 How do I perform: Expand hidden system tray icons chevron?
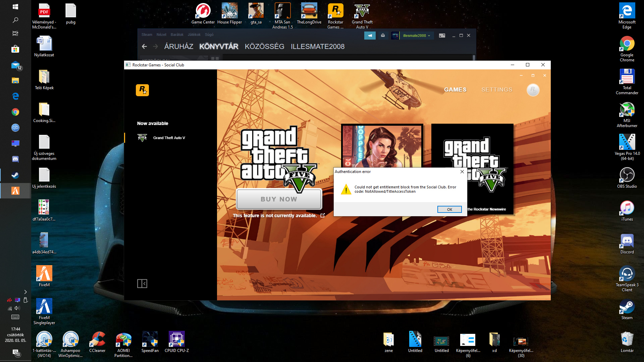tap(25, 292)
